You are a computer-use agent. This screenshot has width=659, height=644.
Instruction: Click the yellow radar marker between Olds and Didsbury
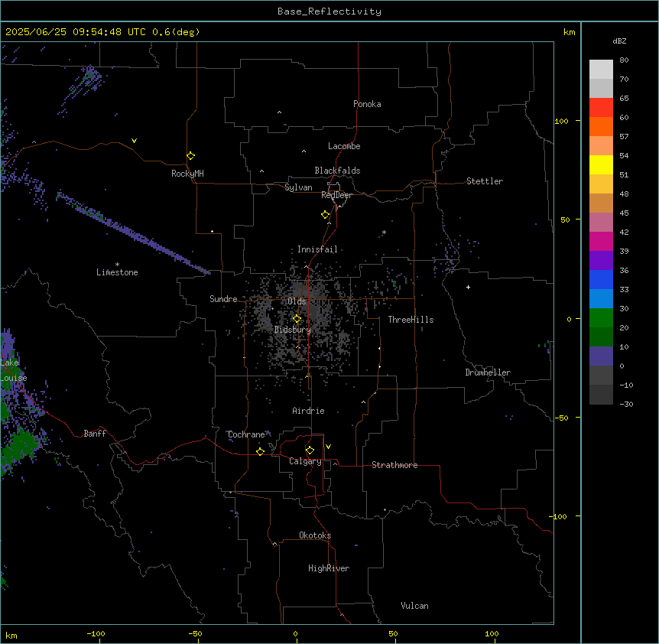[297, 319]
